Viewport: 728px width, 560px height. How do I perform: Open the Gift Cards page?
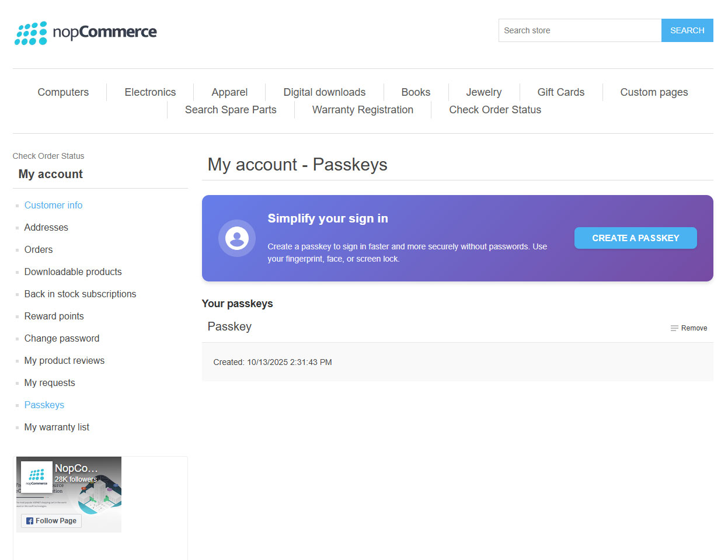pyautogui.click(x=560, y=92)
